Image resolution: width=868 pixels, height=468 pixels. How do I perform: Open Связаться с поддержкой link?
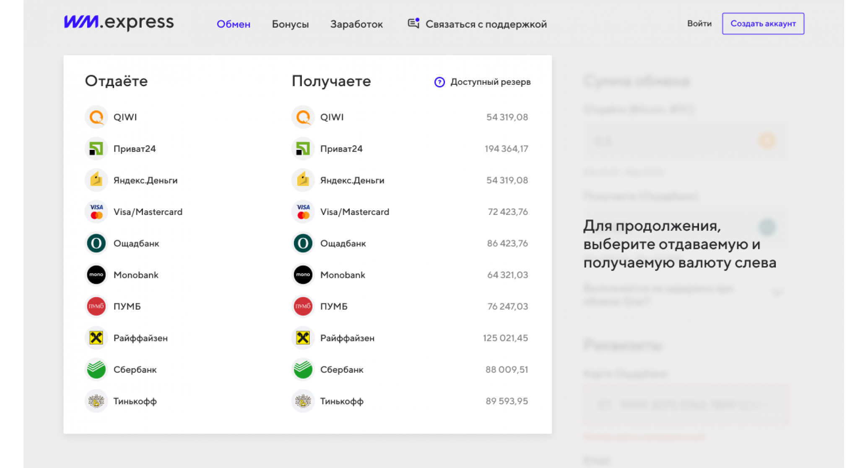[x=486, y=24]
